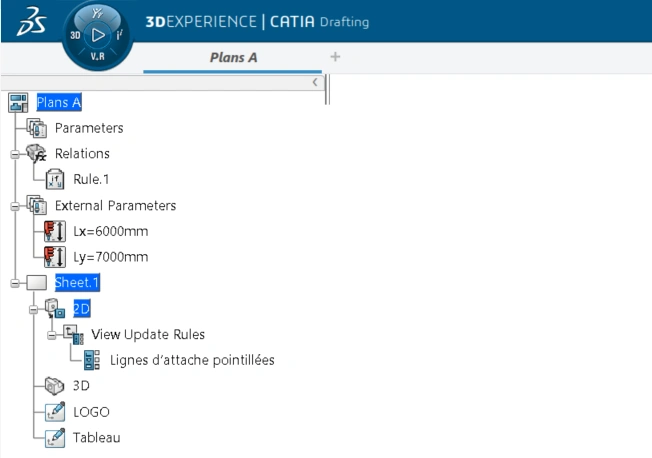
Task: Switch to the Plans A tab
Action: 233,57
